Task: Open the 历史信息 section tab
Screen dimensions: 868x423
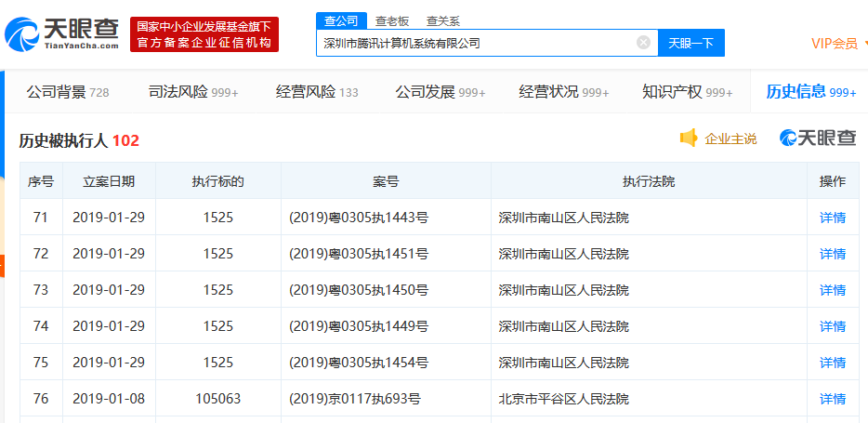Action: click(x=811, y=91)
